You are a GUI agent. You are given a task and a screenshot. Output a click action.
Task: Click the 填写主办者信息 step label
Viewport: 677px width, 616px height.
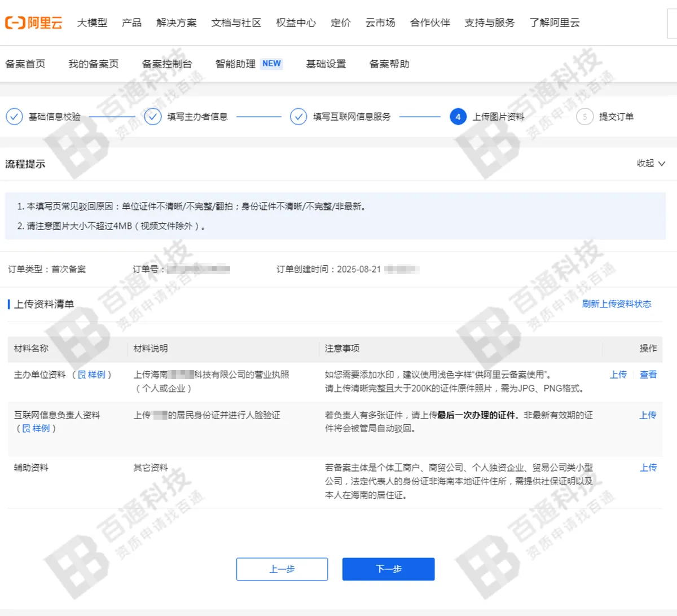click(x=197, y=117)
